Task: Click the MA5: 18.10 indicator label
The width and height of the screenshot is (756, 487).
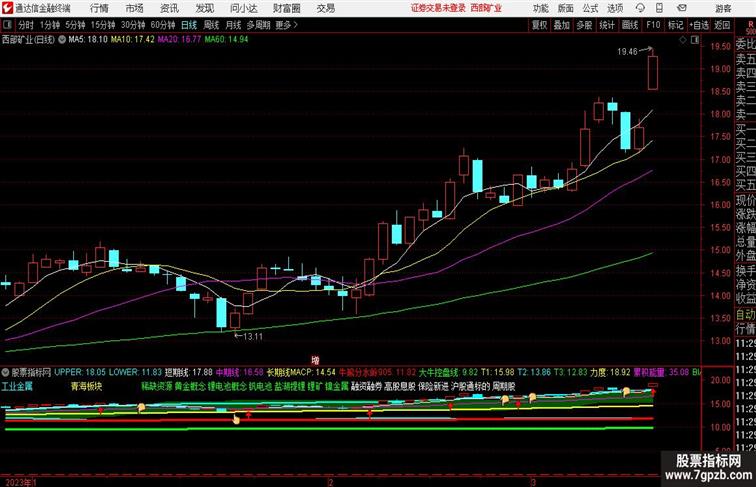Action: point(88,40)
